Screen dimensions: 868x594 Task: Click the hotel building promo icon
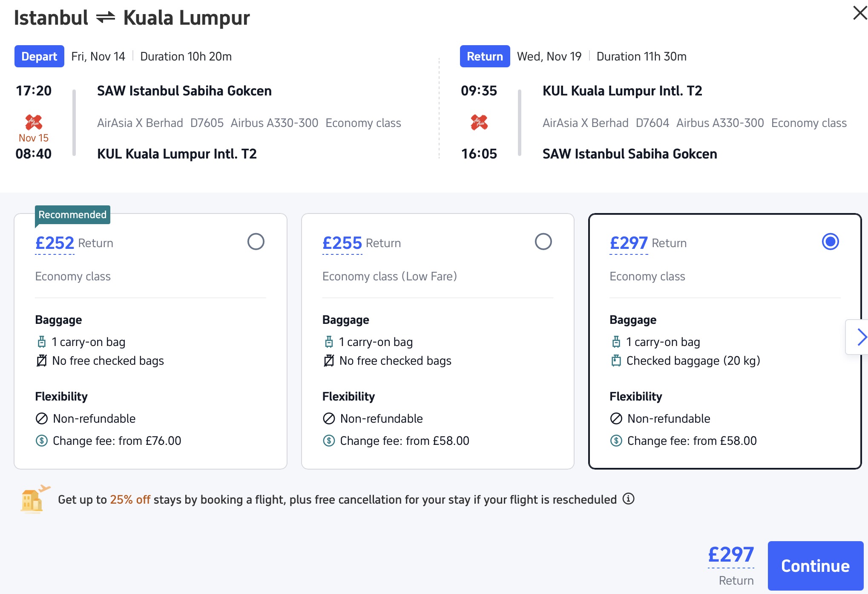(34, 499)
